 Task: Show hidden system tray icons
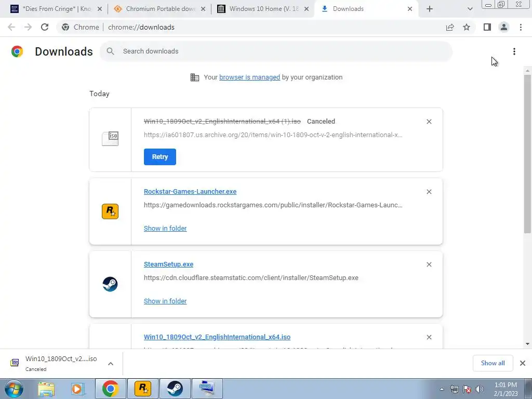point(442,389)
